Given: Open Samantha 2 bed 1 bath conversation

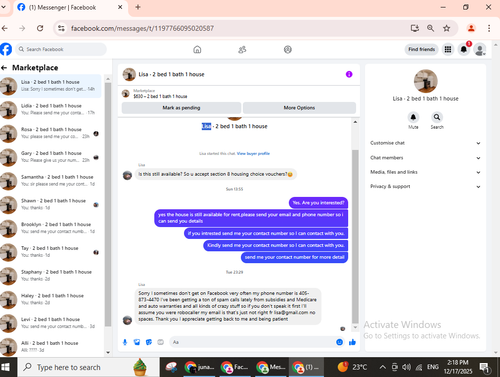Looking at the screenshot, I should pos(51,180).
